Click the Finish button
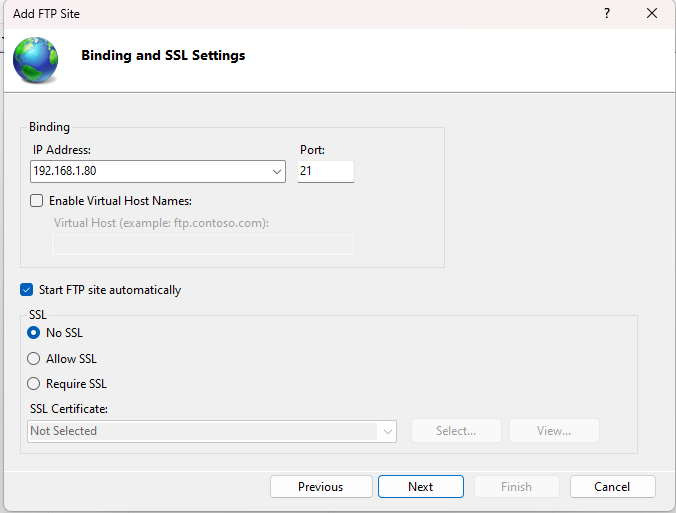Image resolution: width=676 pixels, height=513 pixels. 516,487
